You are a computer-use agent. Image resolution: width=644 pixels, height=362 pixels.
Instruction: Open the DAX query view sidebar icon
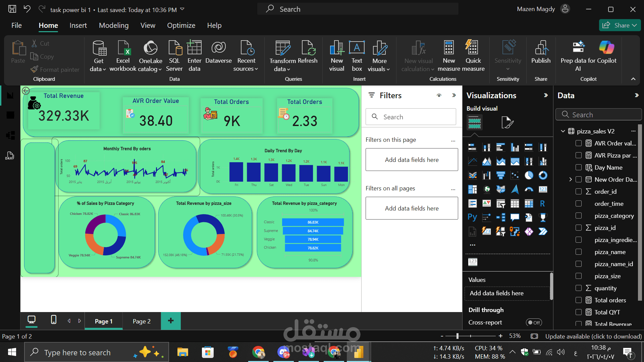pos(10,156)
